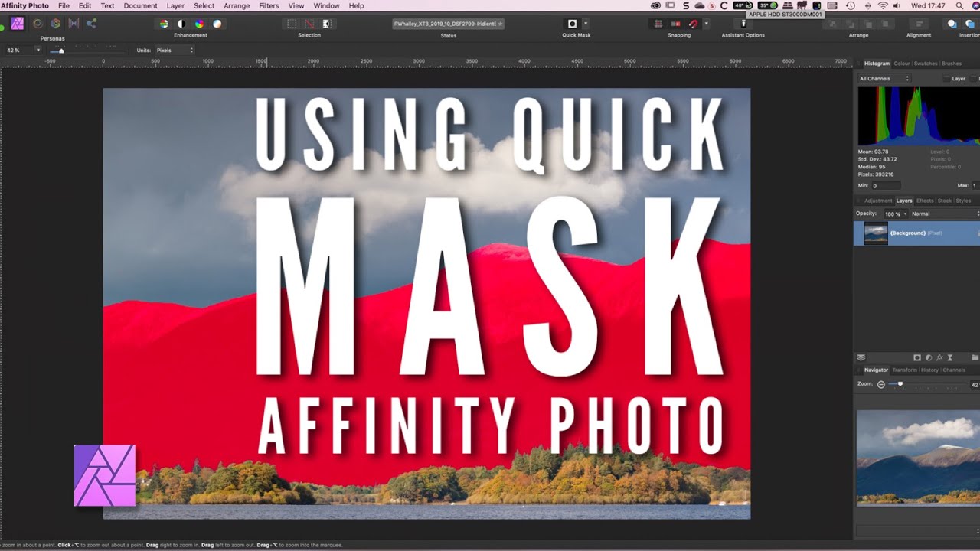Click the Adjustments icon in Layers panel
This screenshot has width=980, height=551.
928,357
